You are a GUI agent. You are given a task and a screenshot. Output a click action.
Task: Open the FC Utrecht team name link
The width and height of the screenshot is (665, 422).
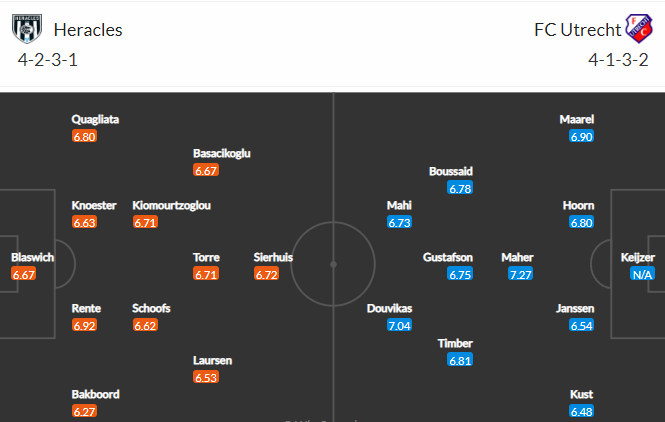[577, 30]
